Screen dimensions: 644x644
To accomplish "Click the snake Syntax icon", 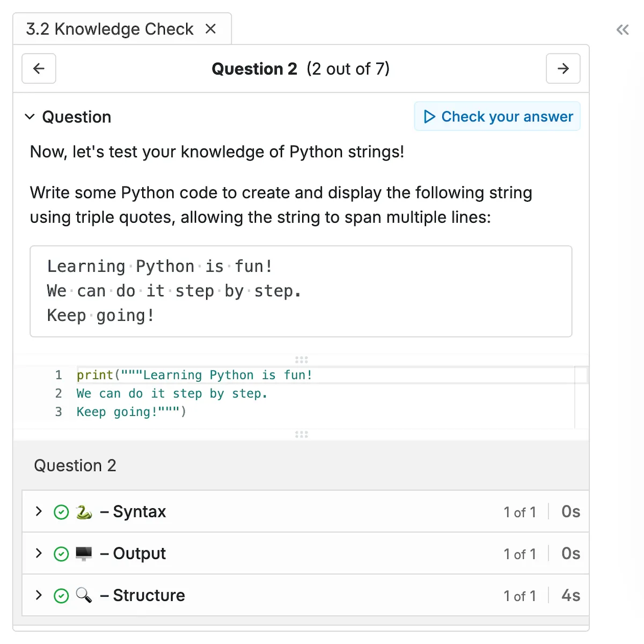I will pos(84,512).
